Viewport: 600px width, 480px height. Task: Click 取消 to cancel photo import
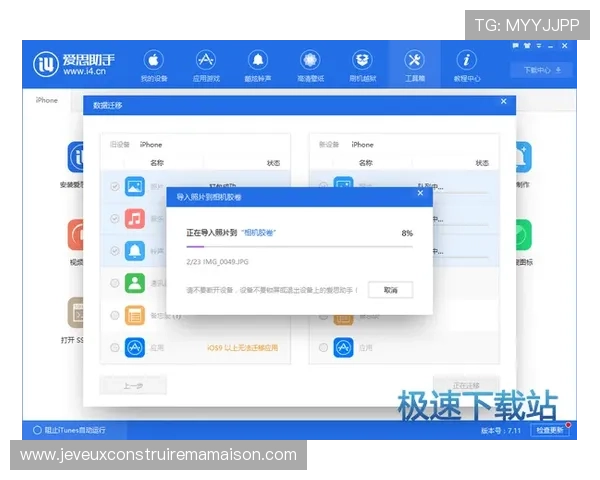pos(390,290)
